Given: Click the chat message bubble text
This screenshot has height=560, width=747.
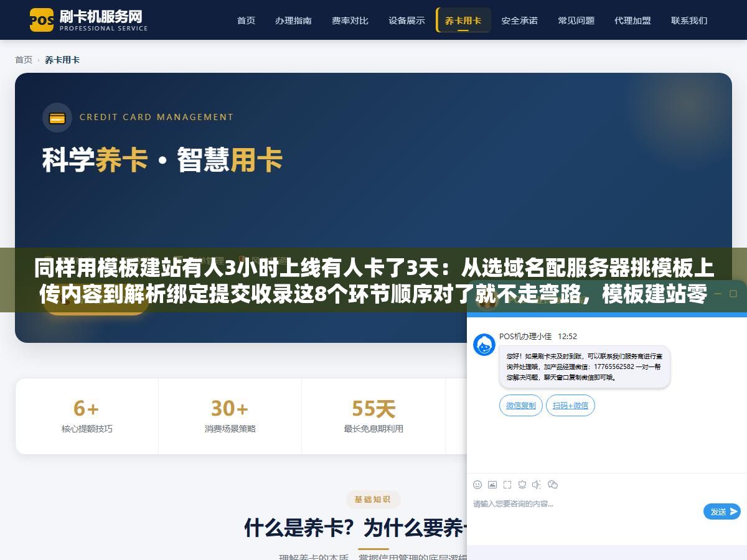Looking at the screenshot, I should (585, 367).
